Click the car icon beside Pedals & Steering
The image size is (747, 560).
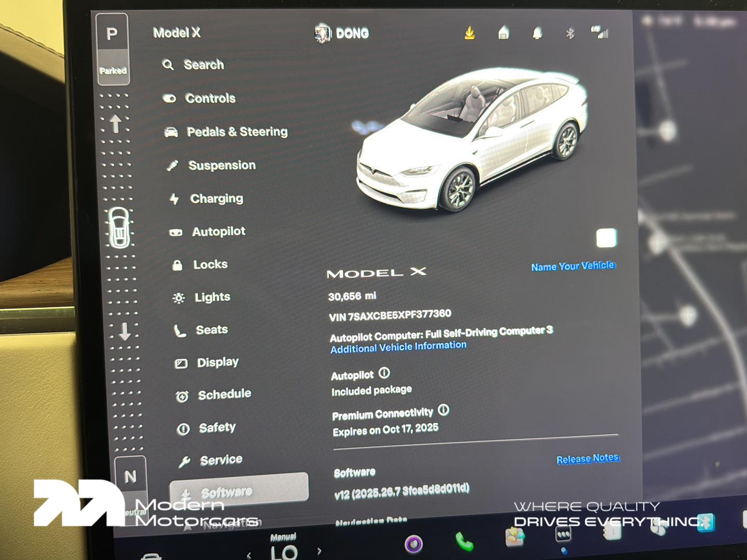click(171, 132)
